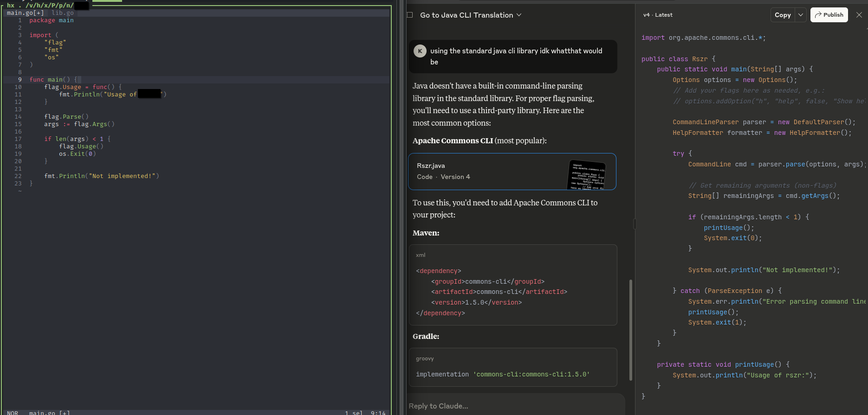Viewport: 868px width, 415px height.
Task: Open the Copy options dropdown arrow
Action: tap(801, 15)
